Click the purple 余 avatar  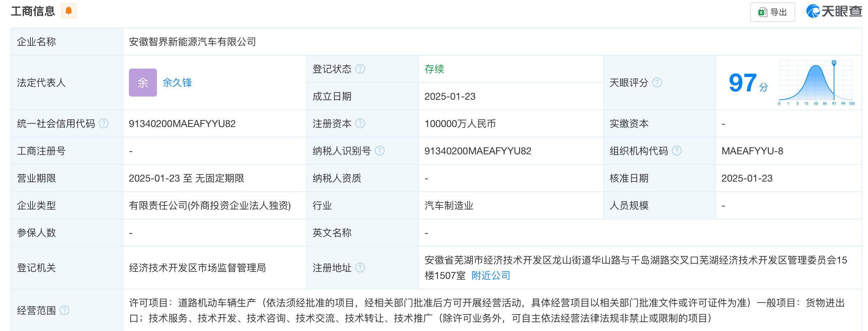pyautogui.click(x=143, y=83)
